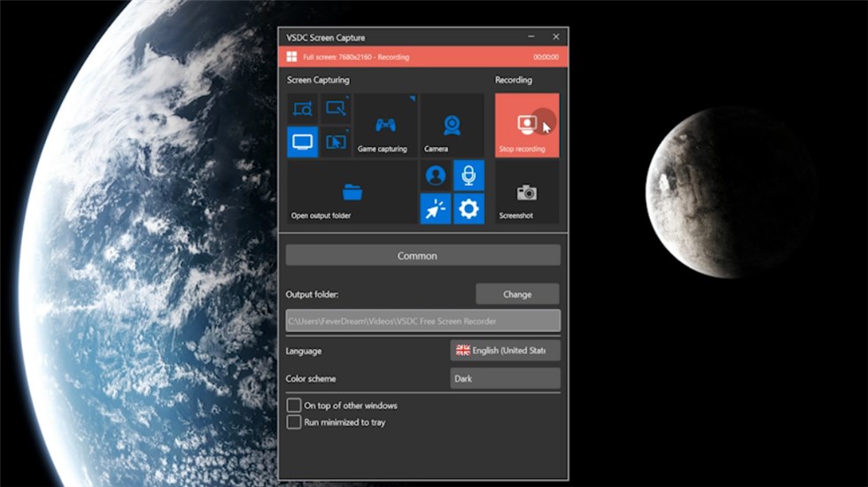Open the Language dropdown
The image size is (868, 487).
pyautogui.click(x=505, y=351)
